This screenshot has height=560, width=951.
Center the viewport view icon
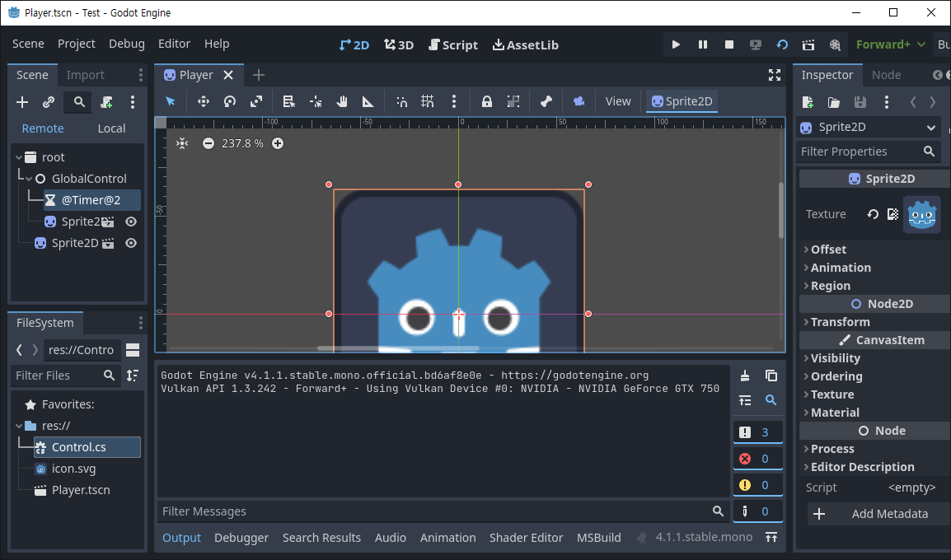pyautogui.click(x=182, y=143)
